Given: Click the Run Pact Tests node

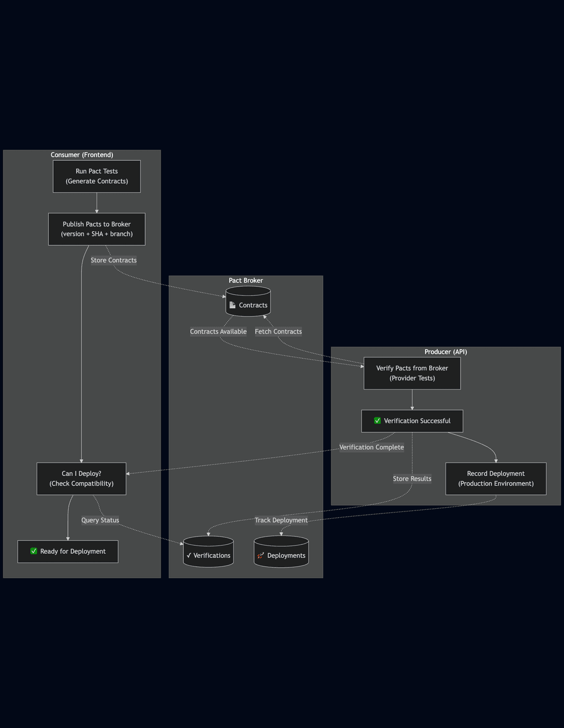Looking at the screenshot, I should pos(97,176).
